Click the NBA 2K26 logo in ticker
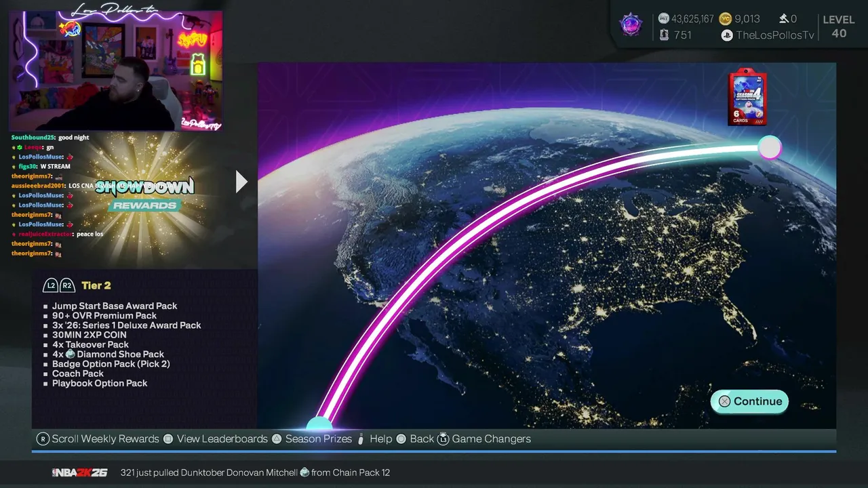The image size is (868, 488). (x=80, y=472)
